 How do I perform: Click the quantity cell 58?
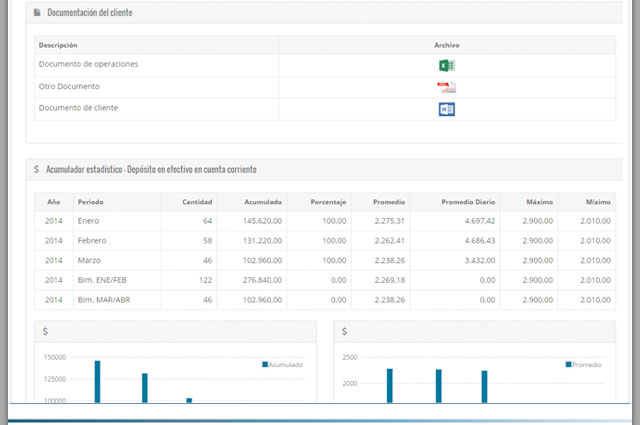pyautogui.click(x=207, y=240)
